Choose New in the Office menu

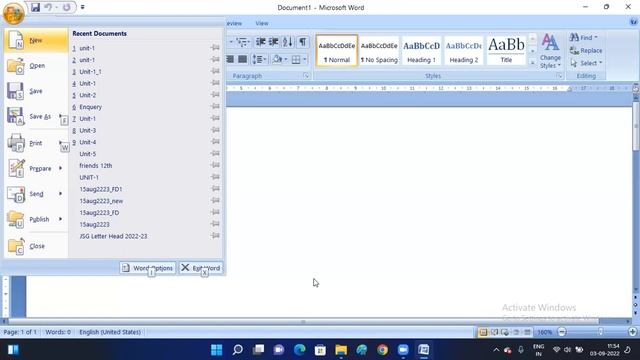(36, 40)
